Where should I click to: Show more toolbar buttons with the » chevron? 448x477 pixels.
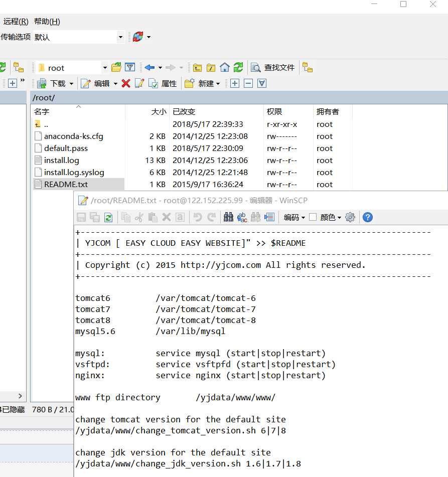coord(23,80)
